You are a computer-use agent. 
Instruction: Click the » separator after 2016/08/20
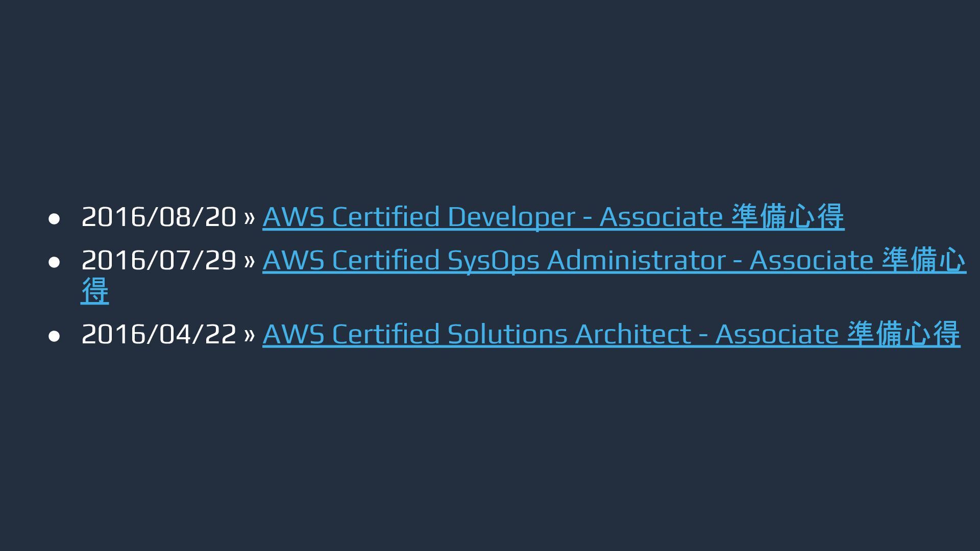[249, 218]
